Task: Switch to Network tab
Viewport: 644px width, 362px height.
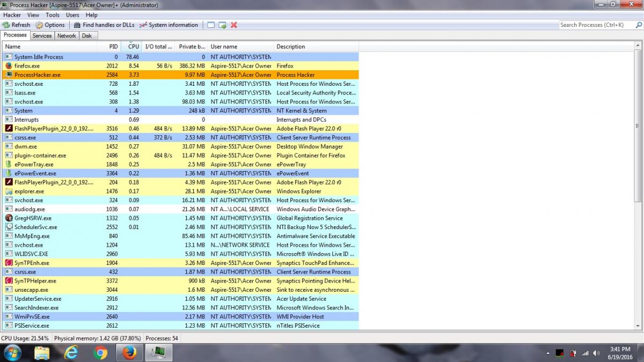Action: coord(67,35)
